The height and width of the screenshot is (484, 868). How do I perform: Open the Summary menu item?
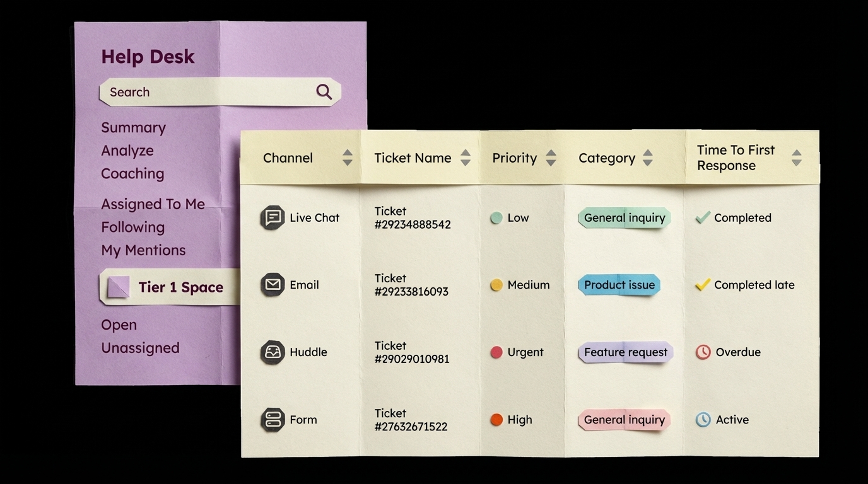(133, 128)
